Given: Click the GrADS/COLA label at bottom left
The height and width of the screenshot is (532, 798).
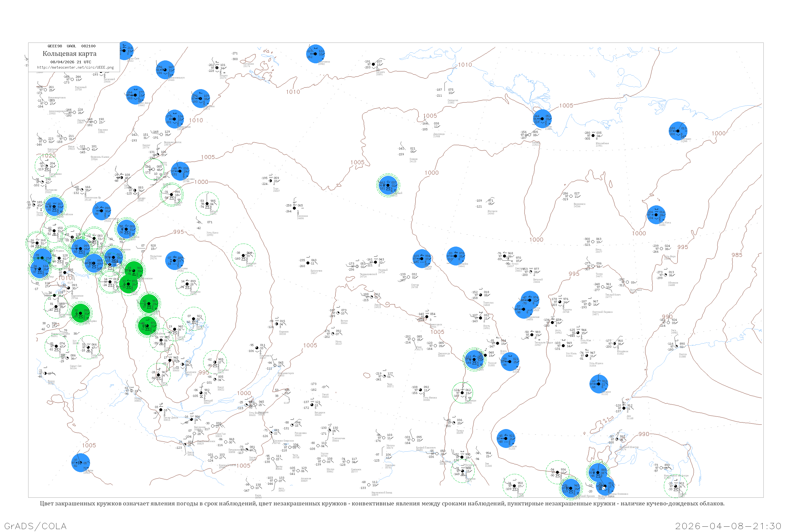Looking at the screenshot, I should [x=35, y=526].
